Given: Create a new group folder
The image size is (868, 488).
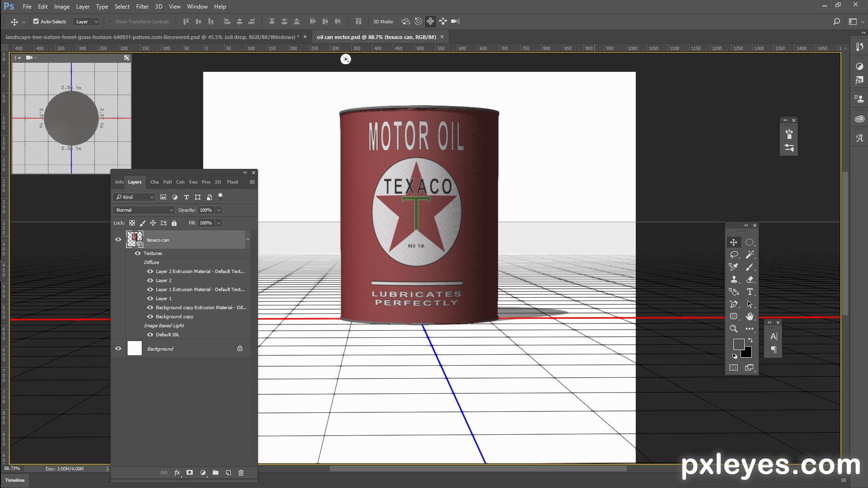Looking at the screenshot, I should [x=216, y=473].
